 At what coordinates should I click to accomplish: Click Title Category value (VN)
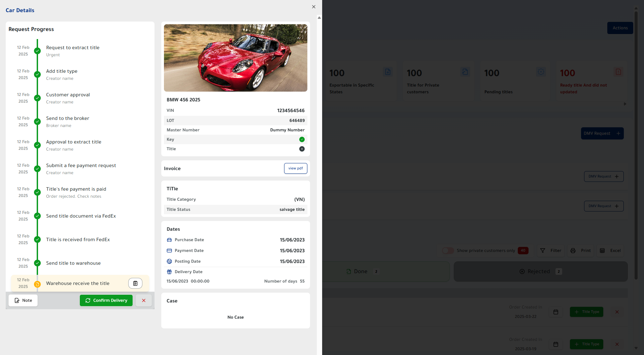tap(299, 199)
